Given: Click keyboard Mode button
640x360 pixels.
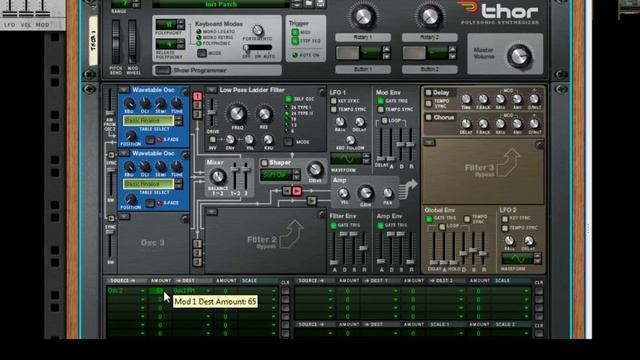Looking at the screenshot, I should (202, 53).
